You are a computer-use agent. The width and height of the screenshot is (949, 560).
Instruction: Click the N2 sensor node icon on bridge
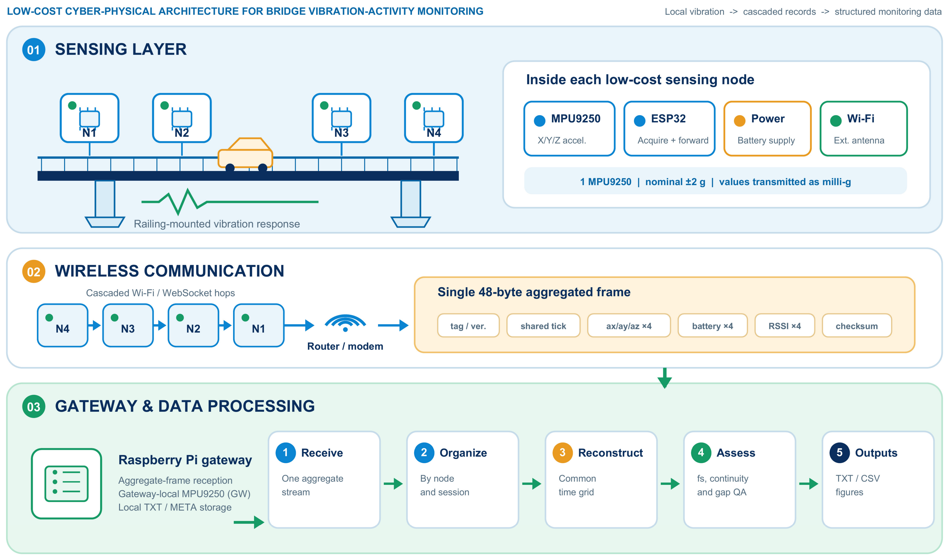point(182,118)
